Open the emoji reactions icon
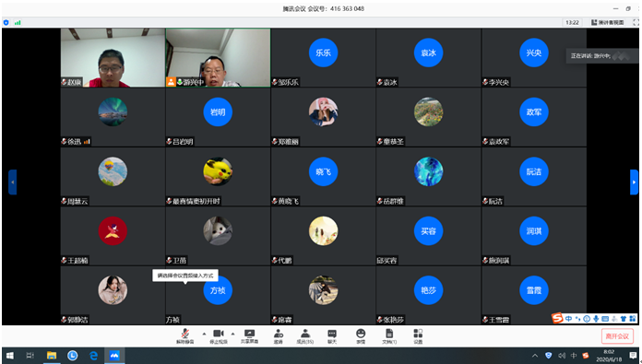 [x=361, y=336]
